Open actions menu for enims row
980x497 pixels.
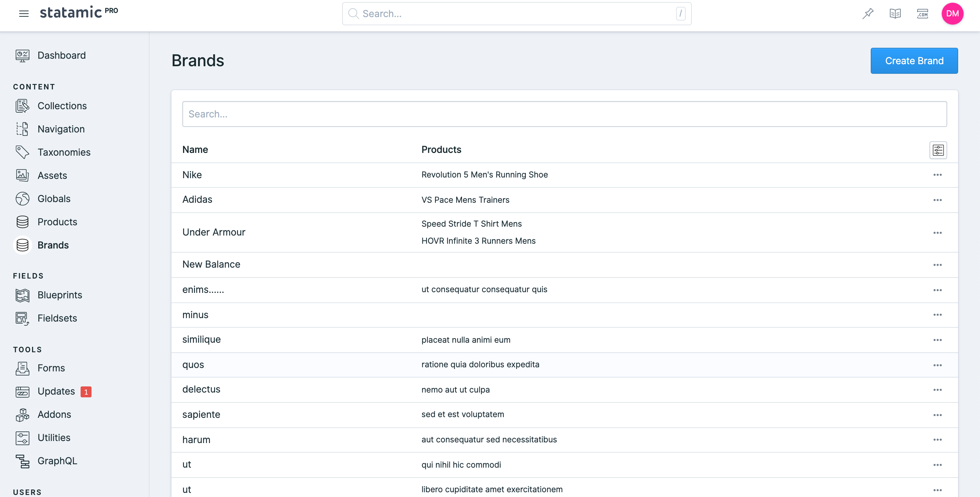(937, 290)
